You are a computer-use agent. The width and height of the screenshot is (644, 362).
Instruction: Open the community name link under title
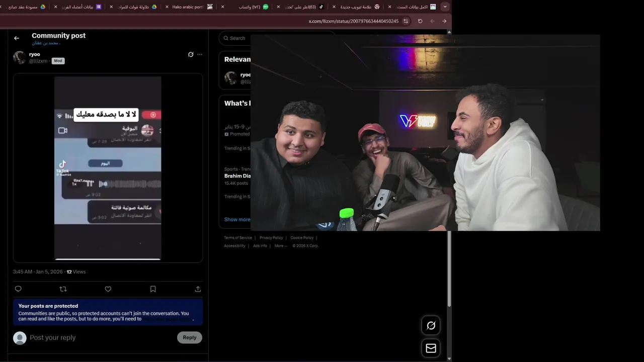[x=46, y=43]
